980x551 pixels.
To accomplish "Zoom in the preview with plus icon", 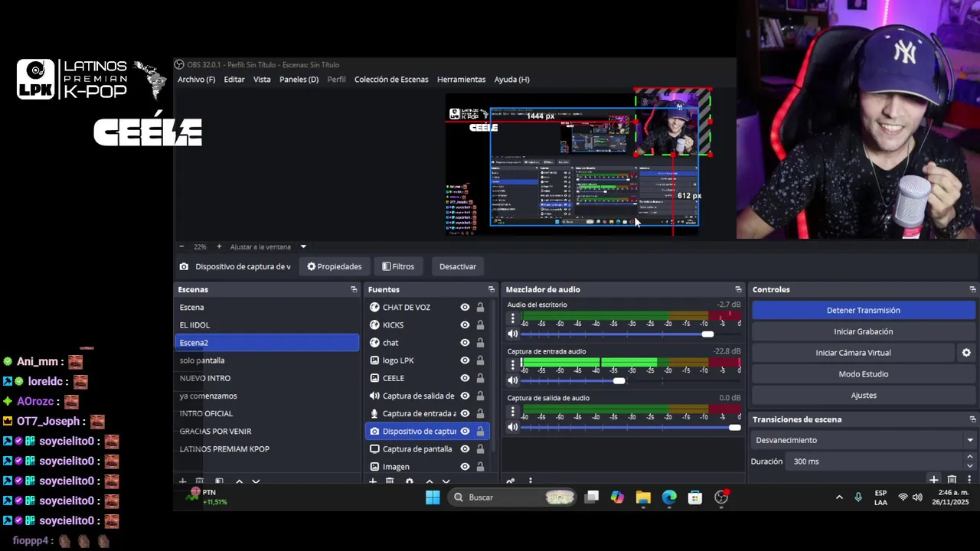I will pos(219,246).
